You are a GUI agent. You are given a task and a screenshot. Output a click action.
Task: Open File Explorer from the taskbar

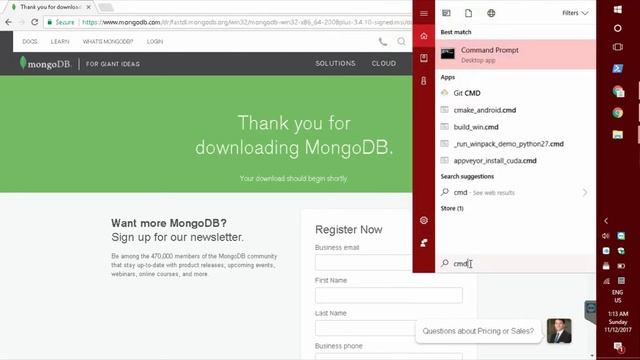tap(618, 135)
